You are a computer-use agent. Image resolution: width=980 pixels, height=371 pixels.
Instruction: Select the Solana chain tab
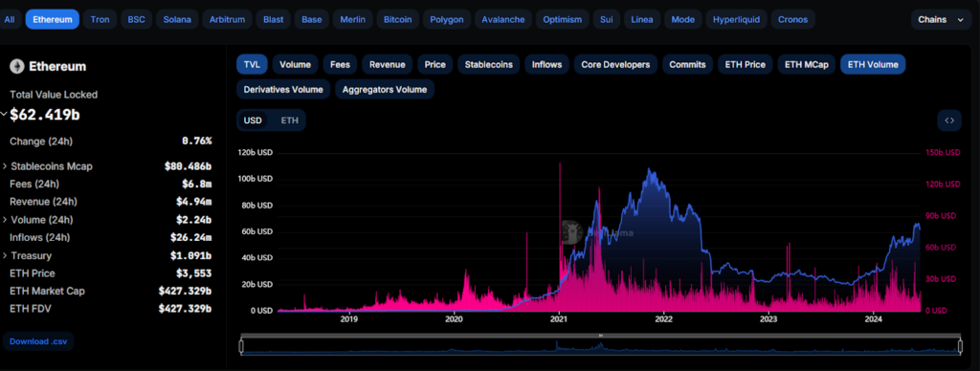[x=177, y=19]
